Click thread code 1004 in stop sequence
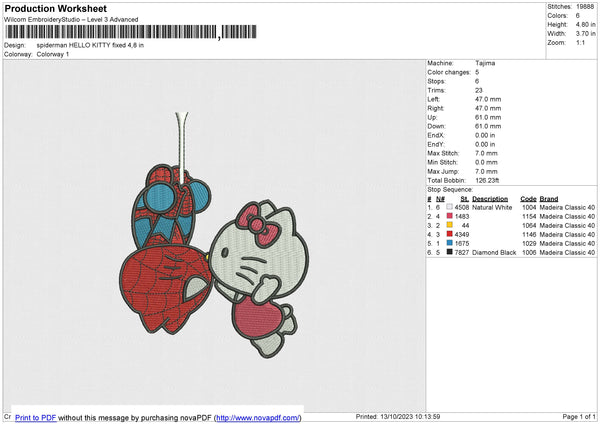 click(529, 207)
